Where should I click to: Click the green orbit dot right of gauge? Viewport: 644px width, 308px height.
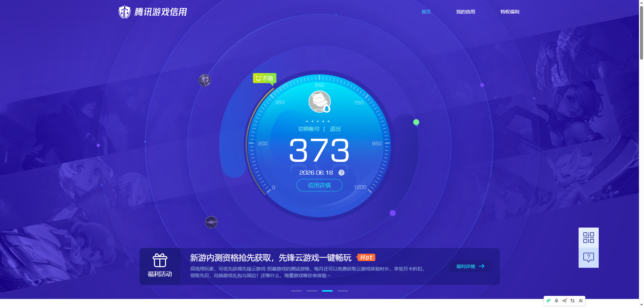click(x=416, y=122)
